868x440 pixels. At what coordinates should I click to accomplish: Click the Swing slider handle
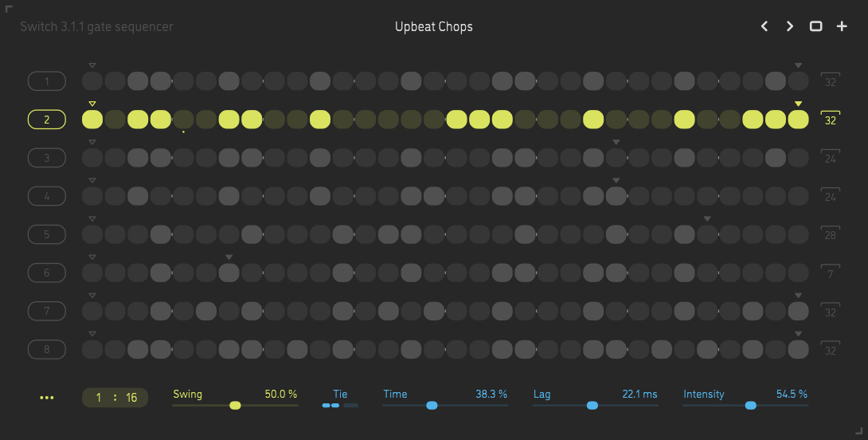click(235, 406)
